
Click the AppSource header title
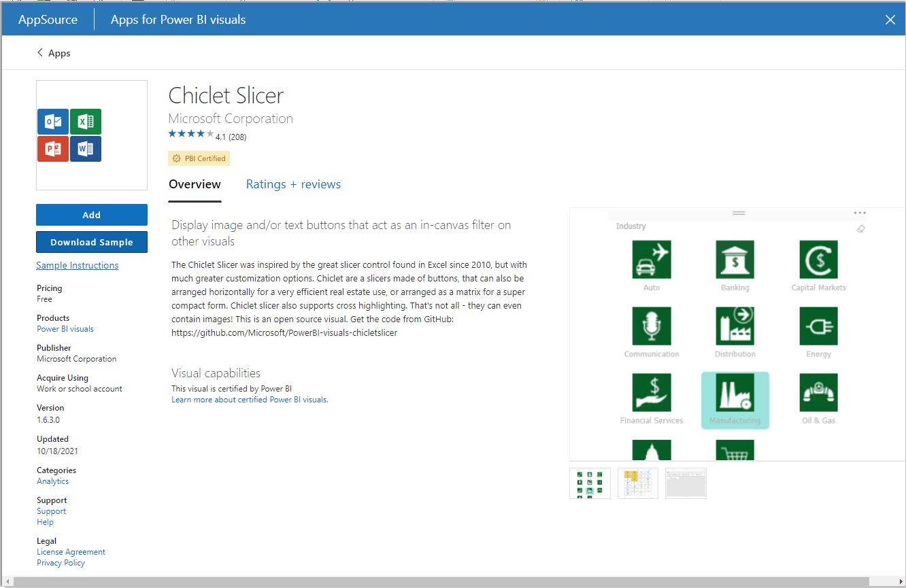[x=48, y=20]
